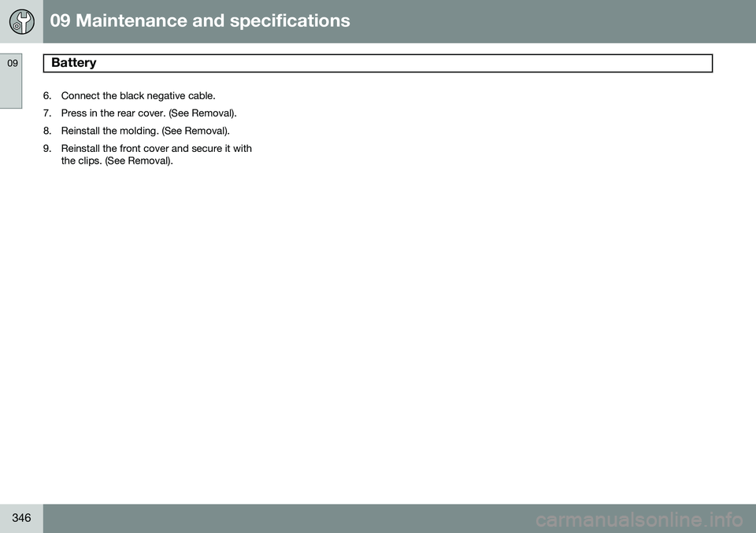Open the 09 chapter side tab
This screenshot has width=756, height=533.
click(11, 80)
